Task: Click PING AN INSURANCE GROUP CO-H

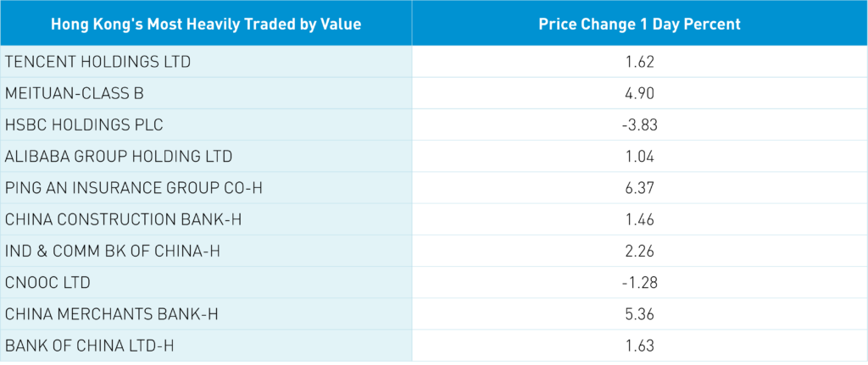Action: (134, 187)
